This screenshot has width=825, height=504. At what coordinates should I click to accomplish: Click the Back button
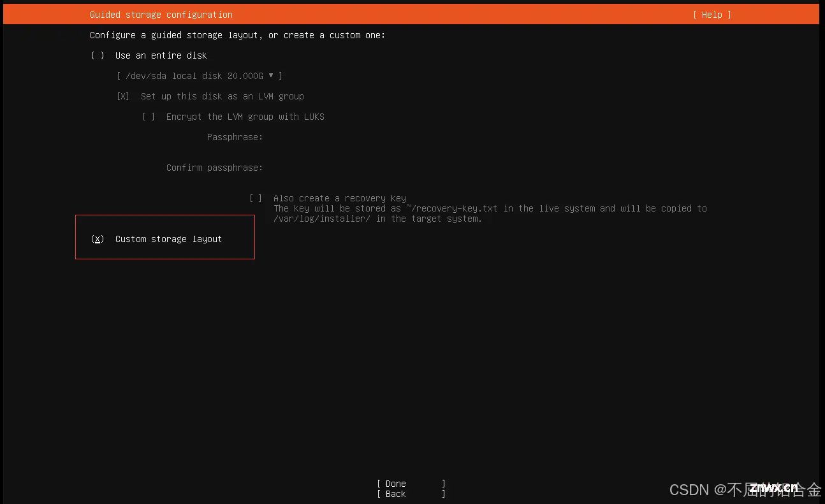(x=411, y=494)
